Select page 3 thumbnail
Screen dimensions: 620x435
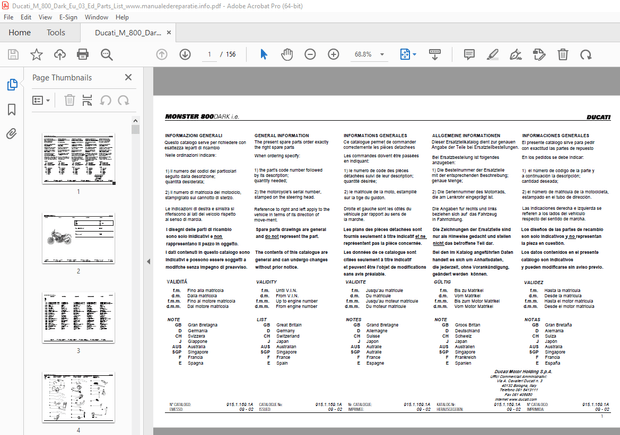click(79, 318)
